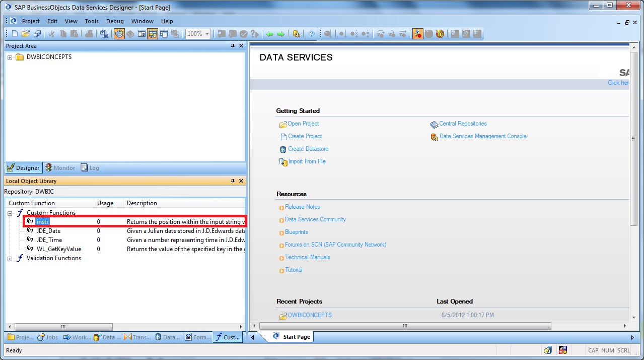
Task: Click the Data Services Management Console link
Action: pos(483,136)
